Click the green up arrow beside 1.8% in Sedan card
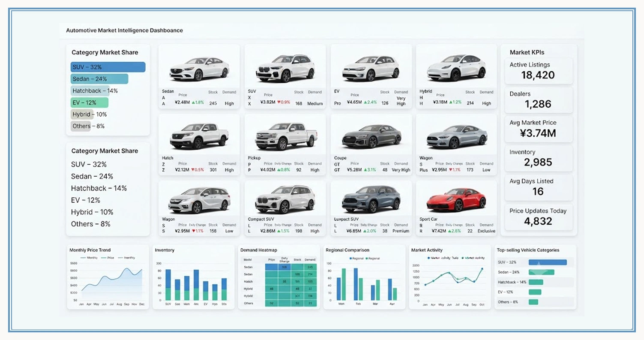This screenshot has width=644, height=340. (193, 103)
